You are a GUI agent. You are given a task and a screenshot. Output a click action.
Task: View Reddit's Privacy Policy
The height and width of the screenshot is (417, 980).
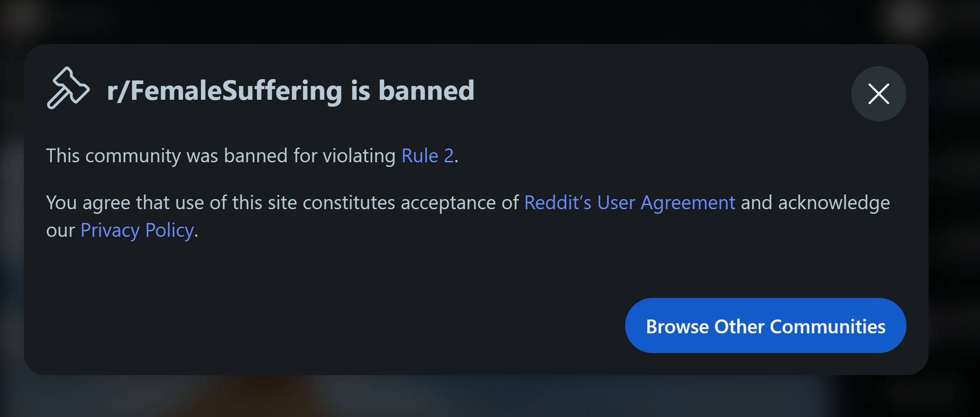(x=137, y=230)
